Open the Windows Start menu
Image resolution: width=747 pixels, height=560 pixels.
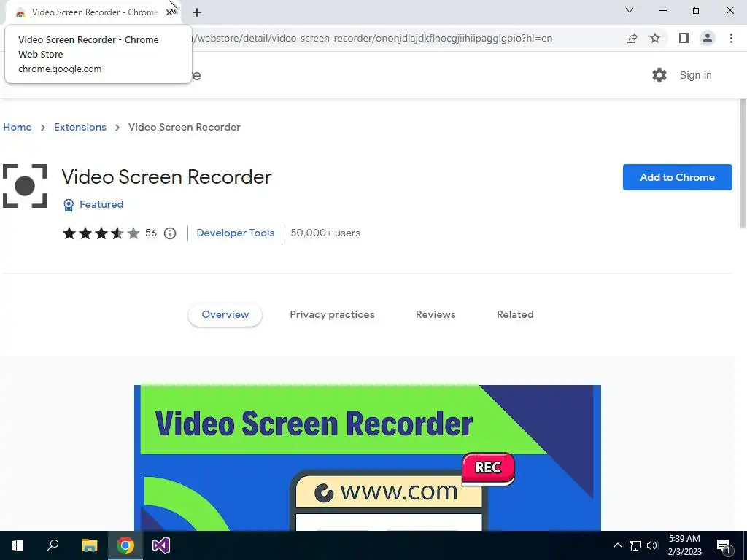click(18, 545)
